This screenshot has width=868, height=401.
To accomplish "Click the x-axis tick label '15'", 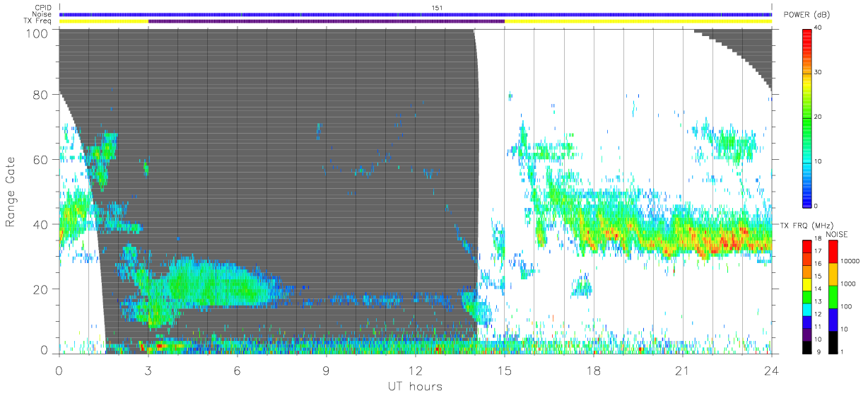I will (505, 371).
